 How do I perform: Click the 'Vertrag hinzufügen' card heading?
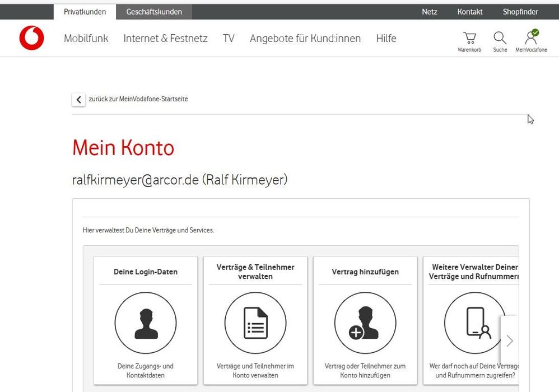(365, 272)
